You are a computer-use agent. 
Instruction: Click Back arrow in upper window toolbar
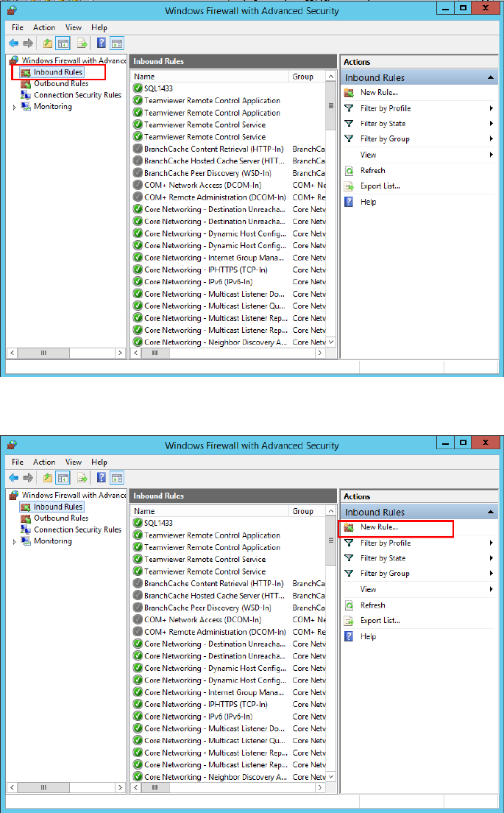pyautogui.click(x=13, y=43)
